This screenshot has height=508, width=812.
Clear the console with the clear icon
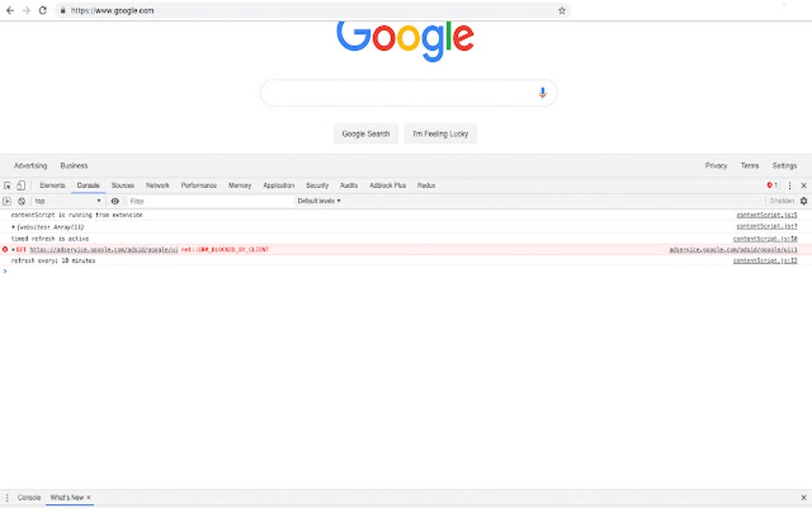coord(21,201)
